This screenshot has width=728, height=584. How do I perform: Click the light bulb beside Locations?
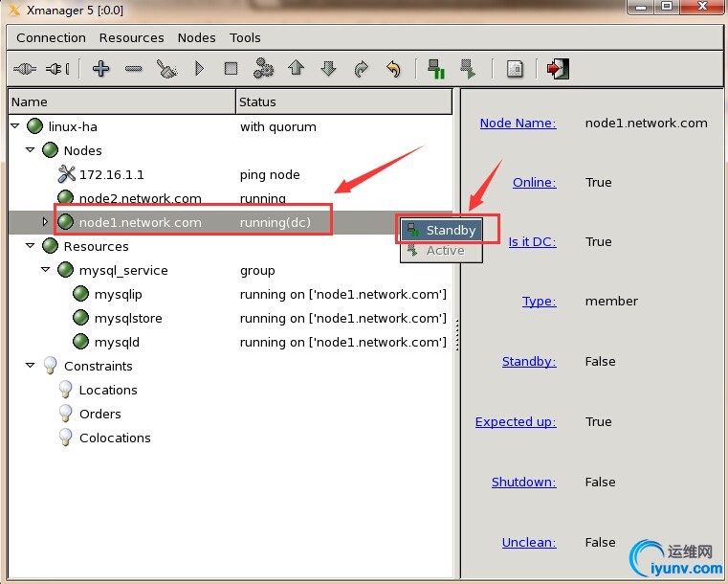(65, 390)
